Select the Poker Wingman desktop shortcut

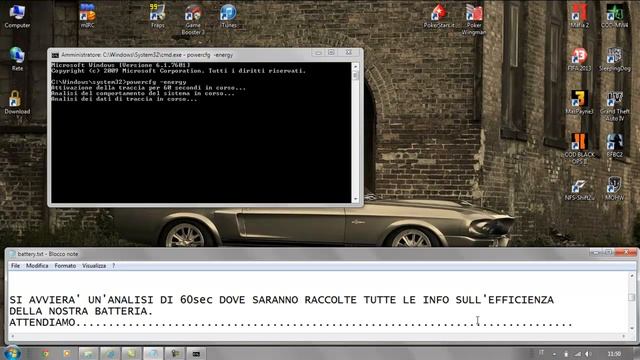pyautogui.click(x=473, y=20)
